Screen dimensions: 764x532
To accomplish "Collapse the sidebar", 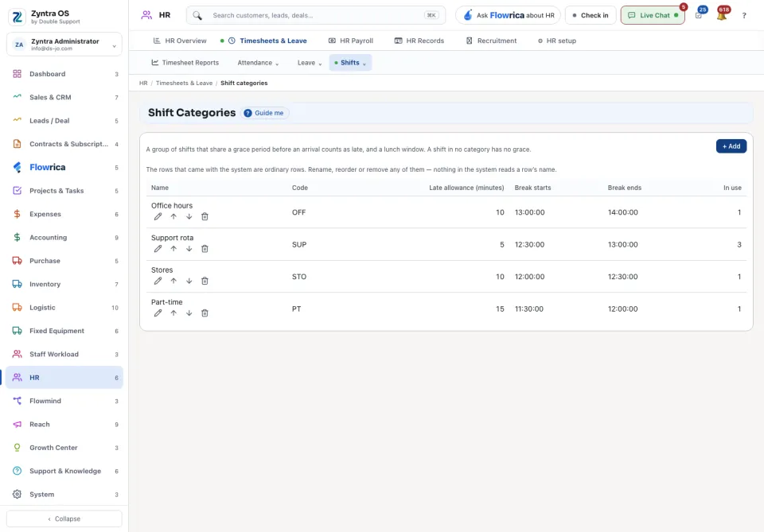I will point(64,518).
